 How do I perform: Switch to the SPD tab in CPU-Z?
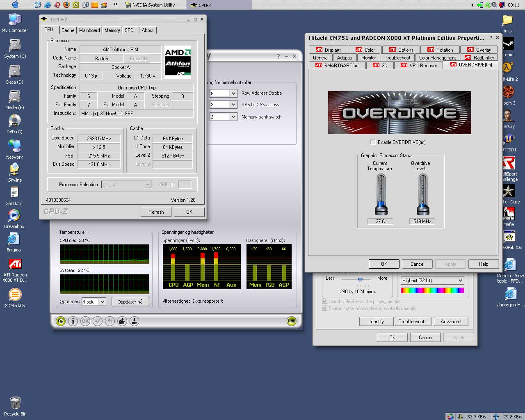click(129, 30)
